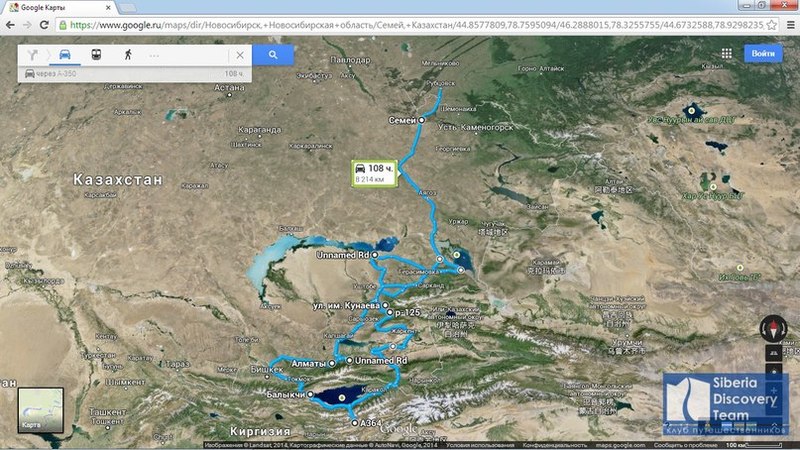Bookmark page with the star icon
Viewport: 800px width, 450px height.
tap(771, 24)
